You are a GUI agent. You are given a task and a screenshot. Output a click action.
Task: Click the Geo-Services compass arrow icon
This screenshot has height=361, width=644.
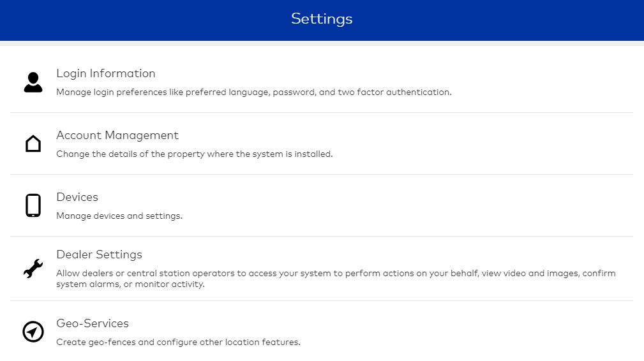[33, 332]
